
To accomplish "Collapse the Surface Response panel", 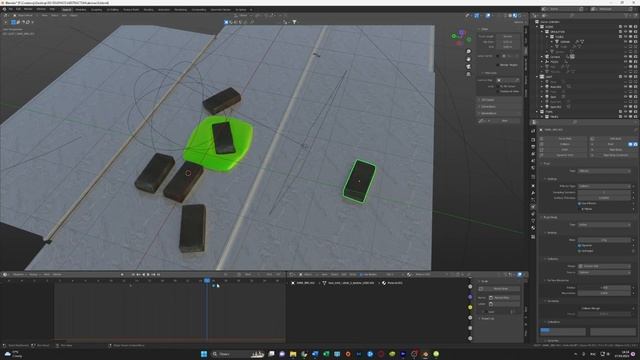I will [559, 280].
